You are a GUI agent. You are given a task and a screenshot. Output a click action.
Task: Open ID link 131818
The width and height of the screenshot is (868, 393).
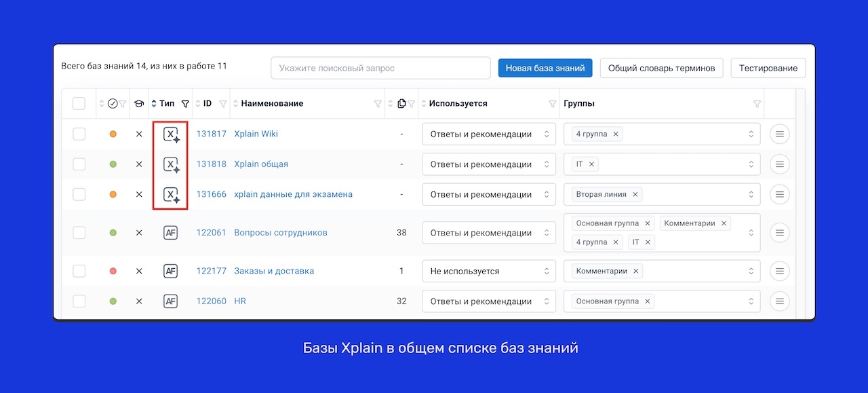point(212,164)
